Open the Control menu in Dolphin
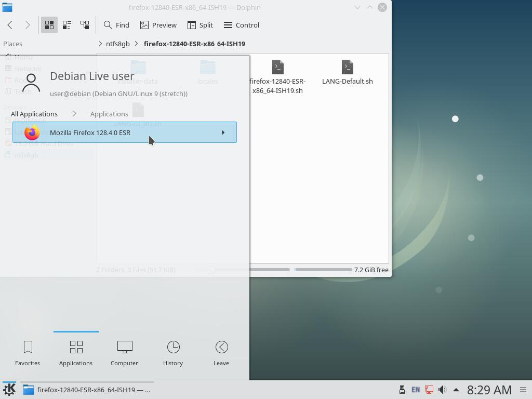Viewport: 532px width, 399px height. [x=241, y=25]
